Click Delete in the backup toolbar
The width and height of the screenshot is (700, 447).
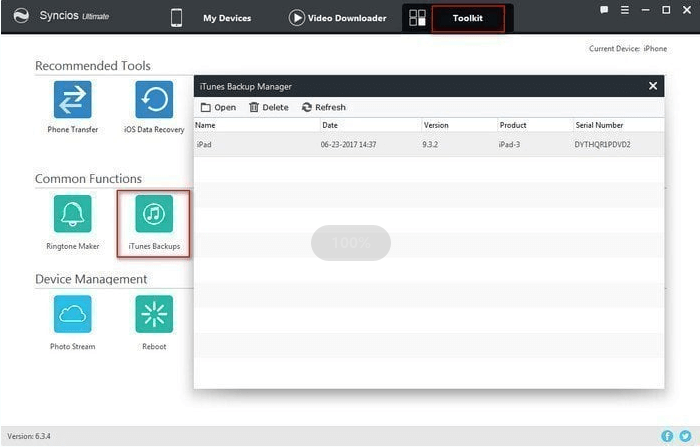(268, 107)
